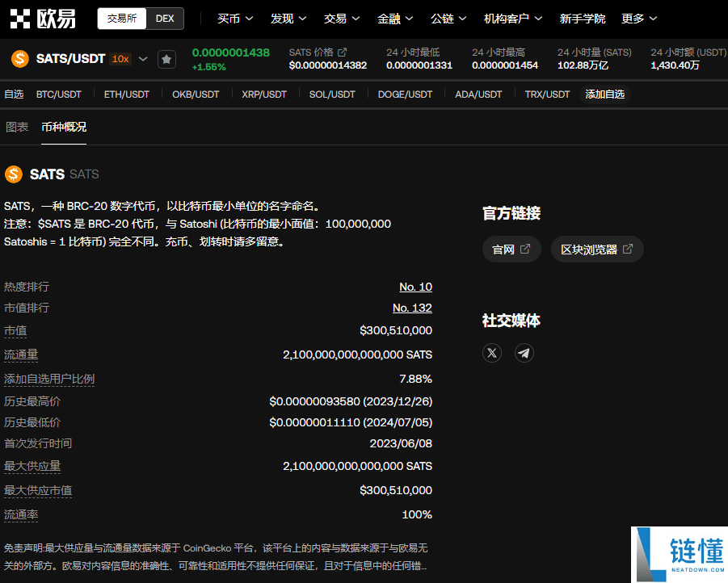Click the 添加自选用户比例 label
The height and width of the screenshot is (583, 728).
[49, 379]
